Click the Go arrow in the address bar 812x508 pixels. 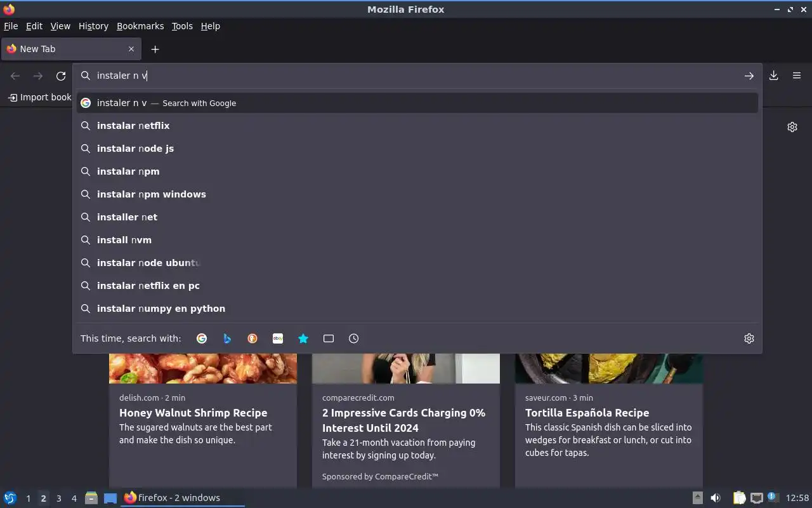749,76
